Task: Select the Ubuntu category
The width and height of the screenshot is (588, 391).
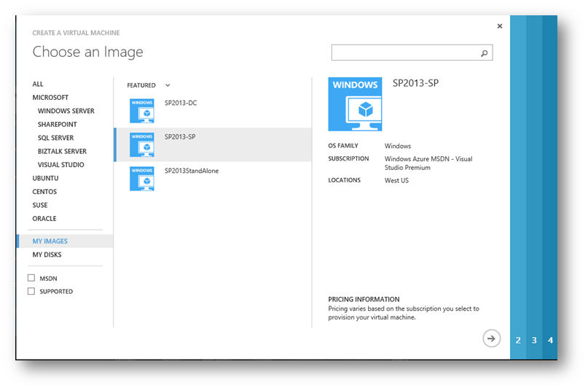Action: pos(45,179)
